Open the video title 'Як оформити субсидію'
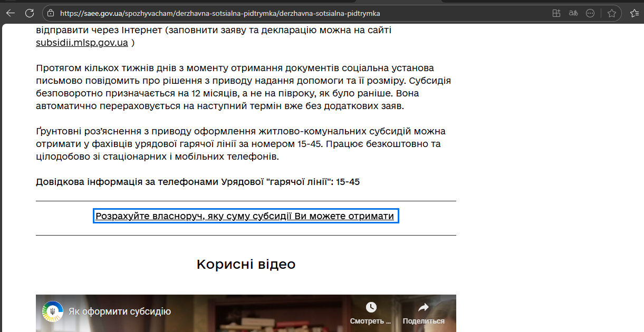The image size is (644, 332). pos(120,311)
